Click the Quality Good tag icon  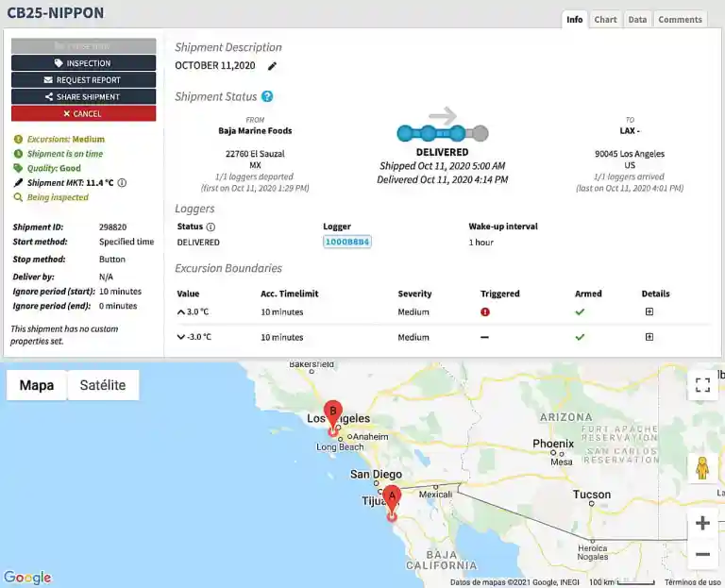[x=18, y=168]
